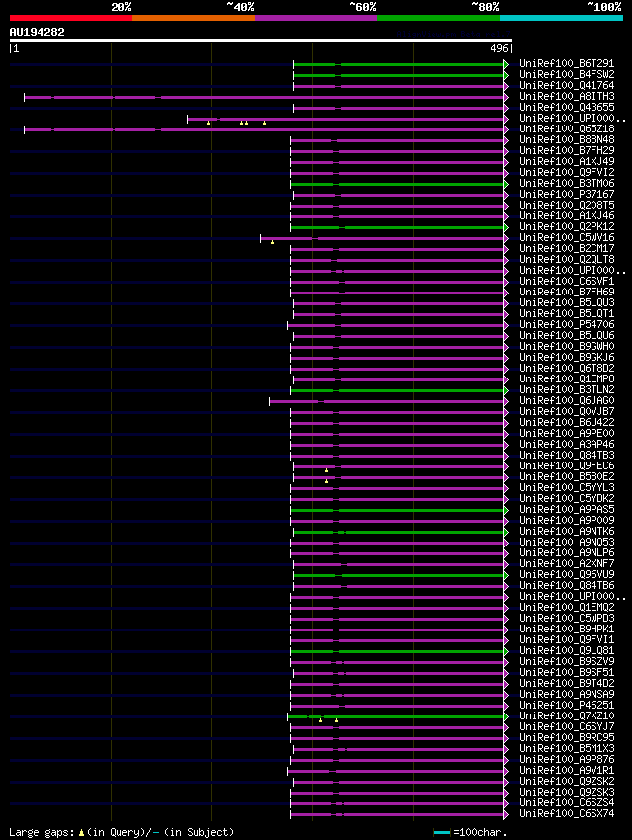
Task: Select the UniRef100_B2CM17 label
Action: pos(567,249)
